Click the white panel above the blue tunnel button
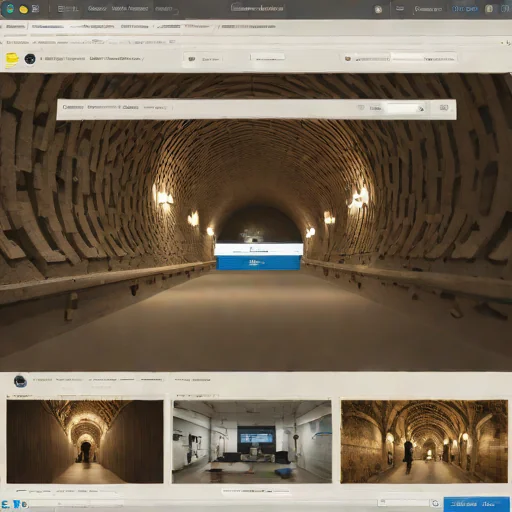The width and height of the screenshot is (512, 512). [259, 249]
